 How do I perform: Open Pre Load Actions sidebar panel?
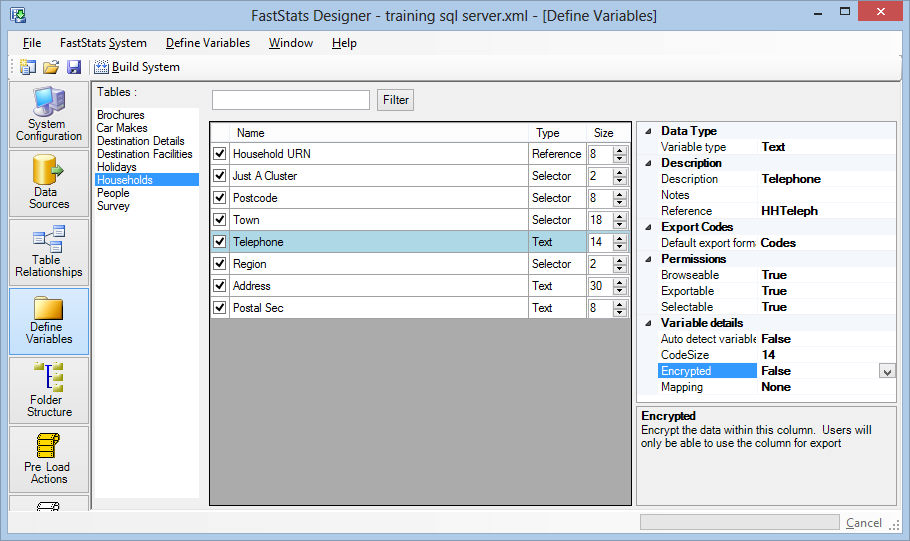point(49,459)
